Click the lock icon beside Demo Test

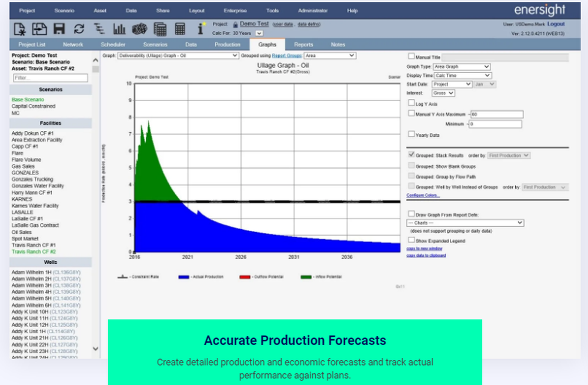[235, 24]
